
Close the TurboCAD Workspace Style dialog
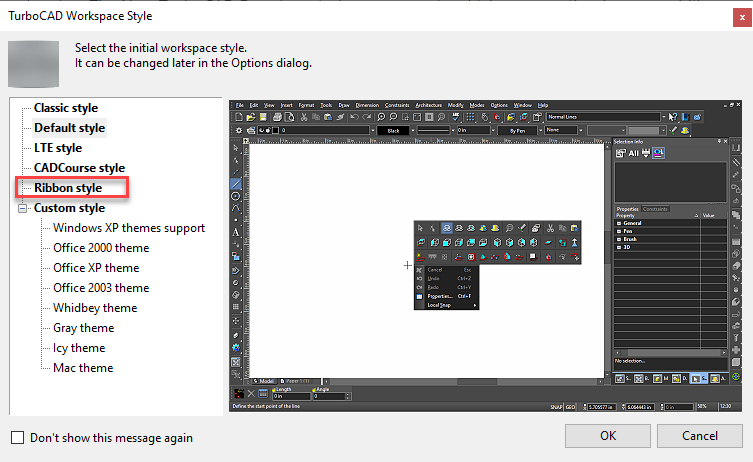pyautogui.click(x=742, y=18)
